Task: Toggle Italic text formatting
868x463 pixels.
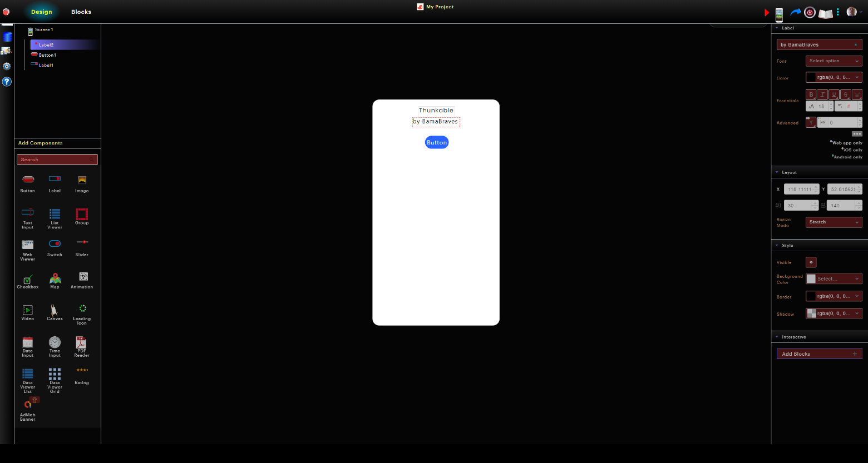Action: (x=822, y=94)
